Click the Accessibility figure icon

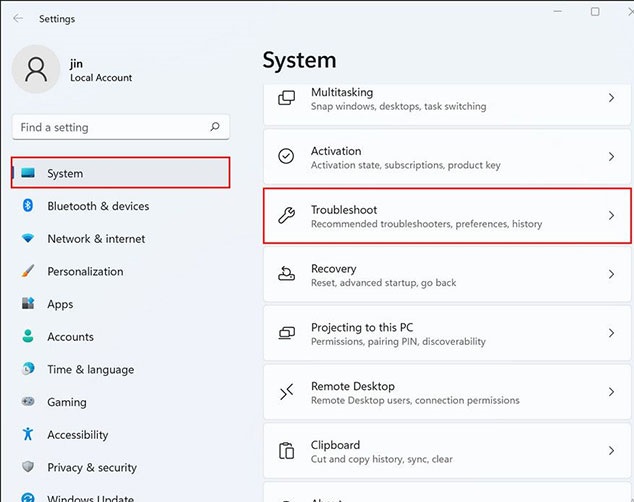(28, 434)
